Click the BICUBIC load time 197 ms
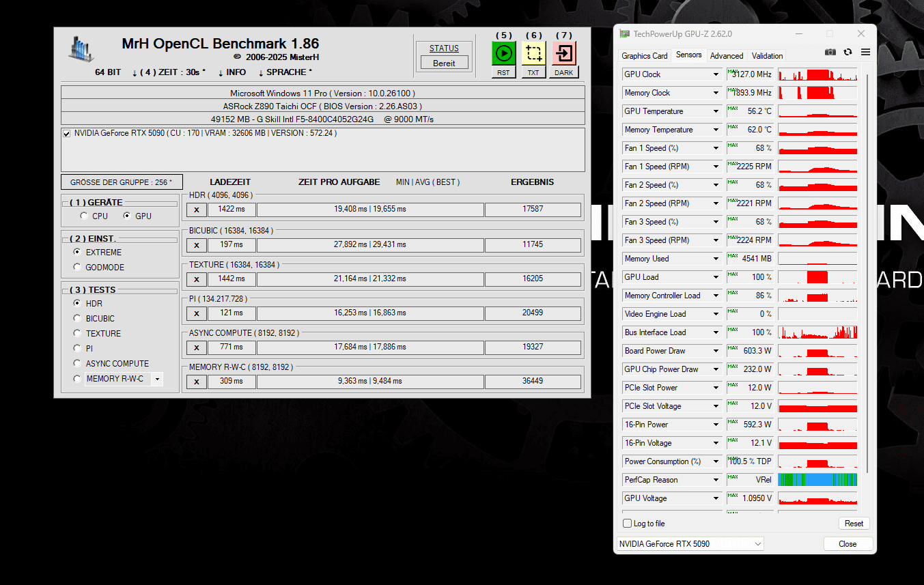This screenshot has width=924, height=585. [x=232, y=244]
